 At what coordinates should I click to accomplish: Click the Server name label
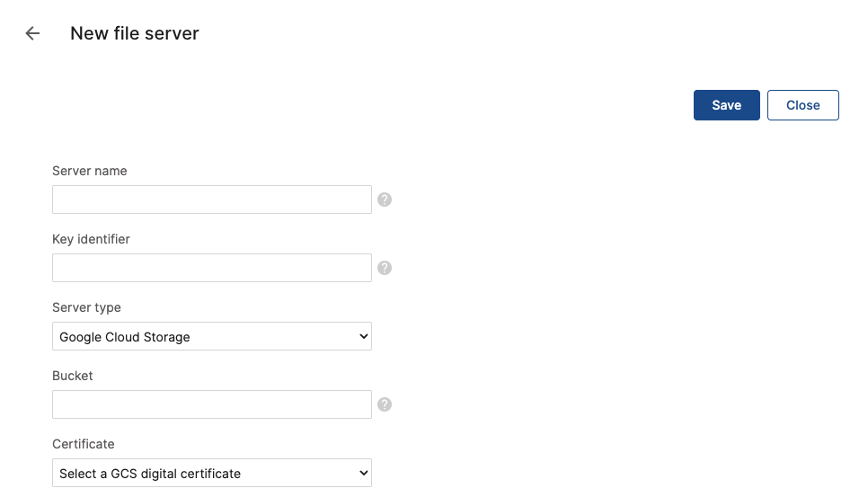90,171
